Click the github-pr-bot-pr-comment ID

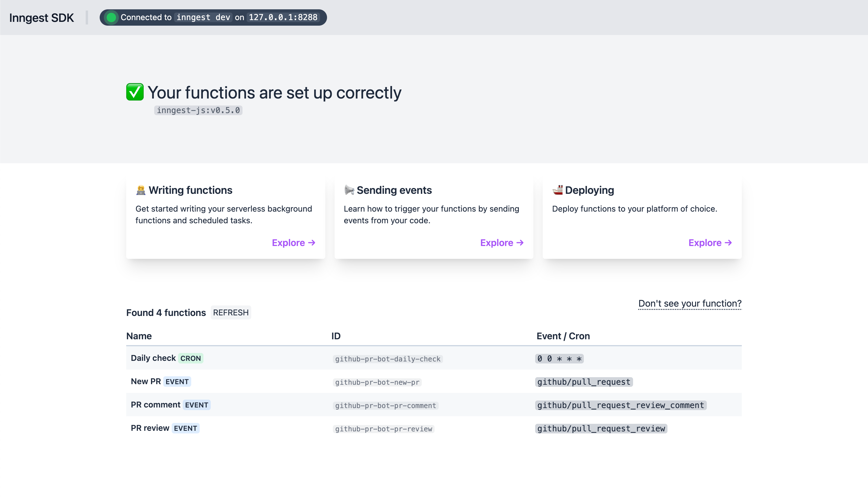pos(386,405)
